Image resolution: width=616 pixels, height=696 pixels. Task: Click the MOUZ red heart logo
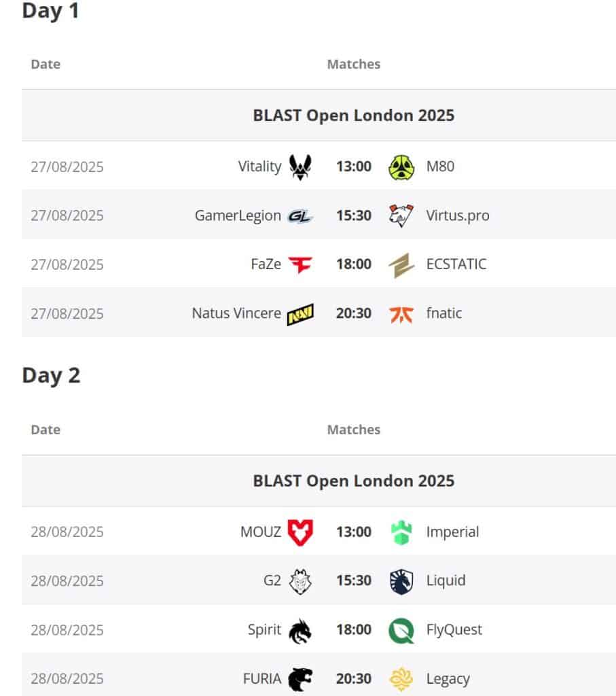click(x=300, y=532)
